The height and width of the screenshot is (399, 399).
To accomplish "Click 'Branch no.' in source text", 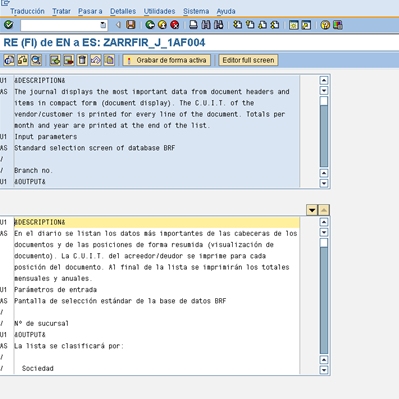I will [x=34, y=170].
